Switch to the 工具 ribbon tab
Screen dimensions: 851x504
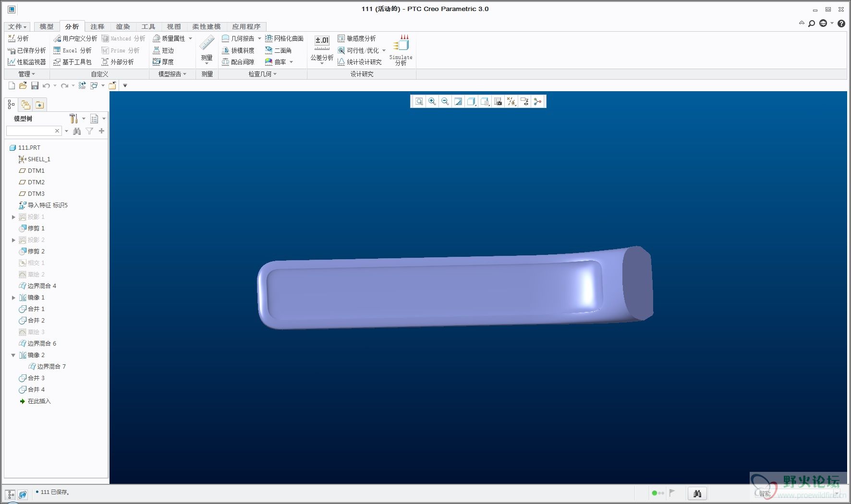coord(148,26)
